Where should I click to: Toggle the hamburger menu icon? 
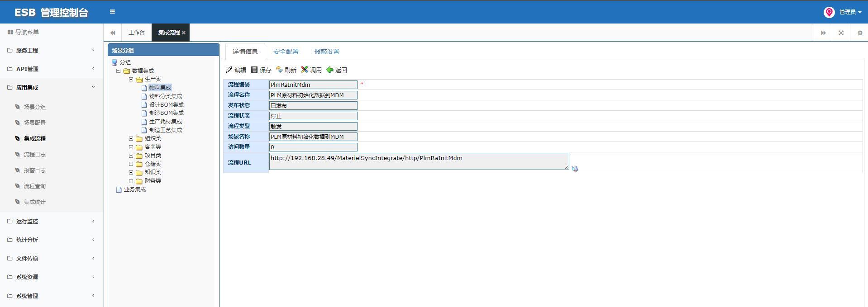(x=112, y=12)
